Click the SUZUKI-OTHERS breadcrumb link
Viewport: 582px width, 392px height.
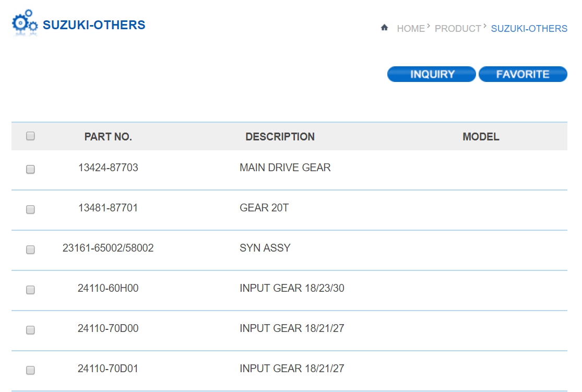click(529, 29)
